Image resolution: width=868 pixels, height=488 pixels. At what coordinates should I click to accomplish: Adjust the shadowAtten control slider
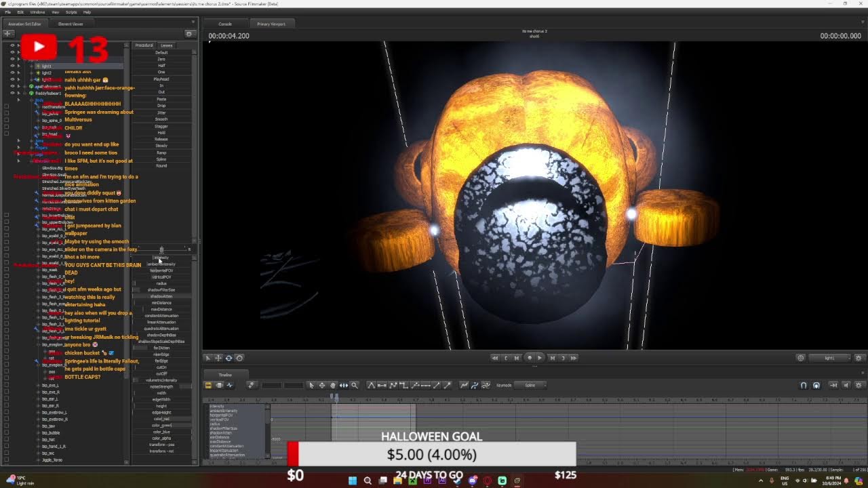point(161,296)
